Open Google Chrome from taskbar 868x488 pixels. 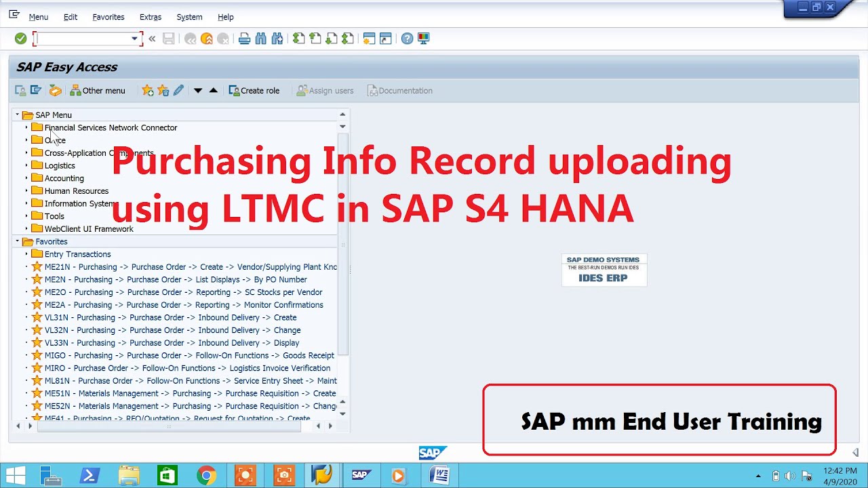[207, 476]
